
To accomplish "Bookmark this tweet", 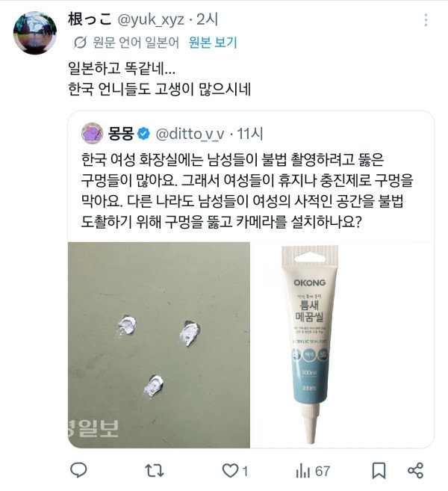I will coord(379,471).
